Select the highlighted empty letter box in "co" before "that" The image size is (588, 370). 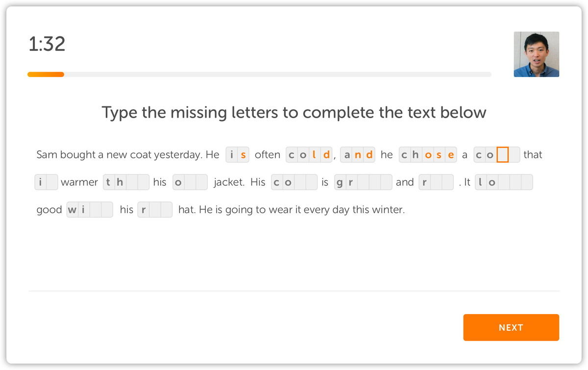[502, 155]
